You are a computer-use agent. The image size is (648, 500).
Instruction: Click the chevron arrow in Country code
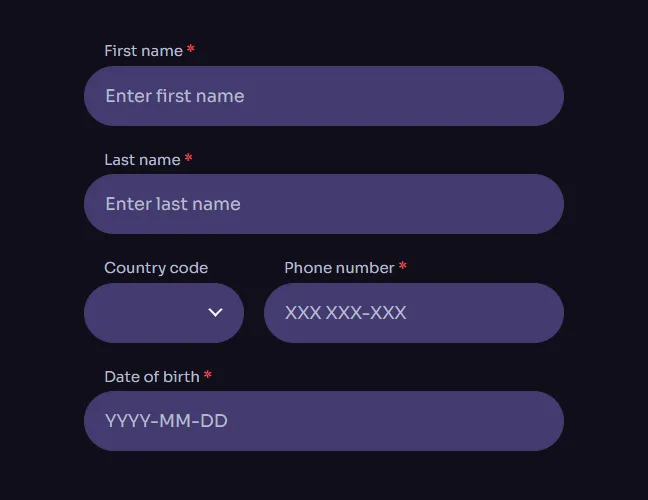click(x=215, y=313)
